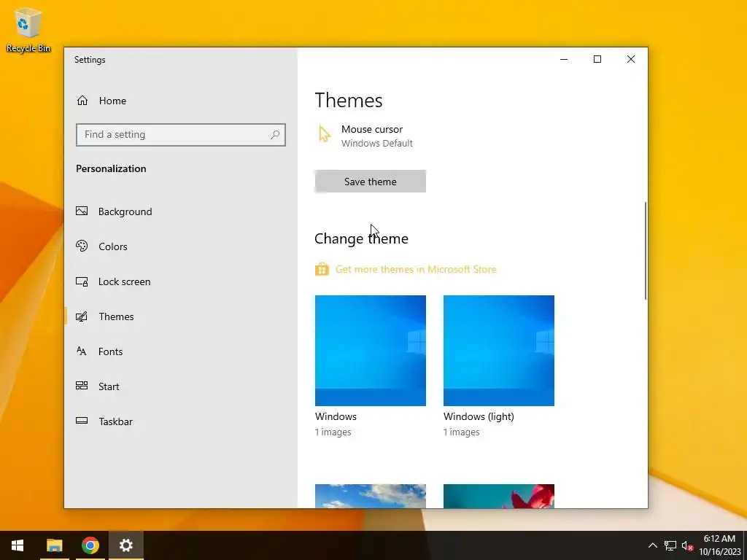The image size is (747, 560).
Task: Click the Lock screen icon
Action: click(82, 281)
